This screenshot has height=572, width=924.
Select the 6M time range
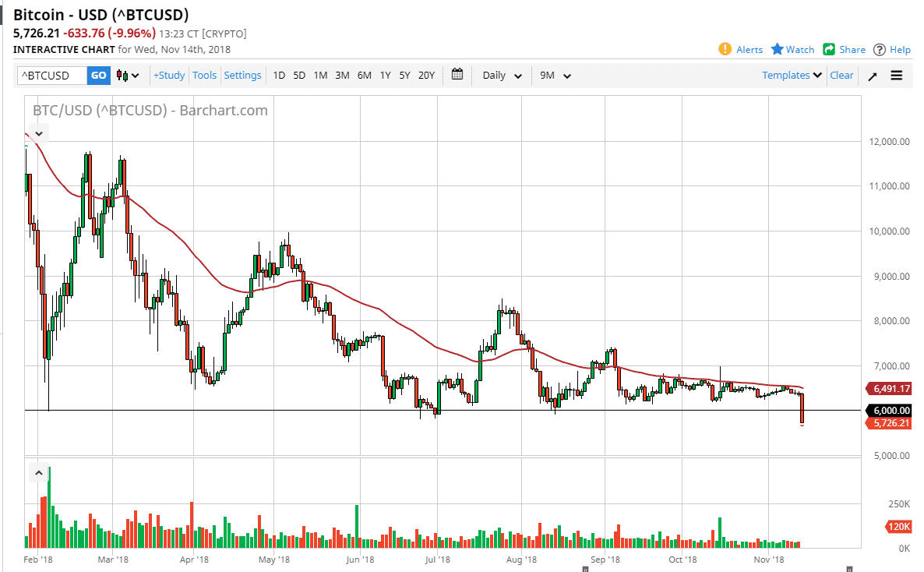coord(364,75)
